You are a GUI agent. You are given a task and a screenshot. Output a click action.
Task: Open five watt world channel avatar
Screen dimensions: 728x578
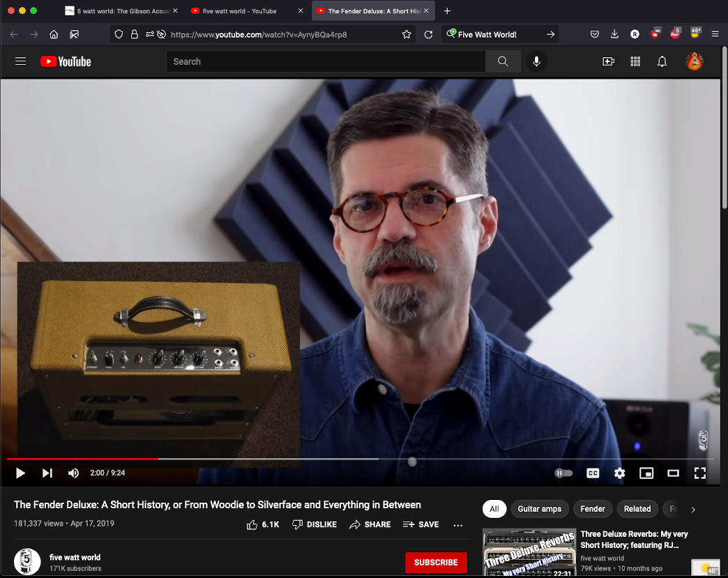[27, 562]
